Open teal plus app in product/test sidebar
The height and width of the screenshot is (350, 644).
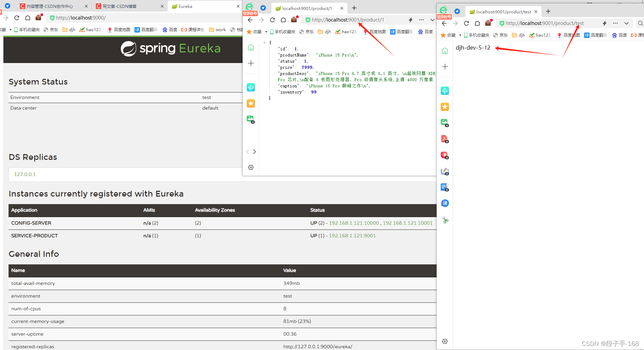tap(445, 91)
